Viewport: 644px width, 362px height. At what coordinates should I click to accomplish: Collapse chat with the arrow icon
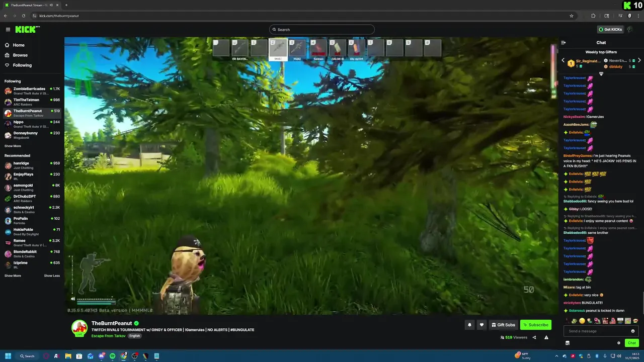563,43
